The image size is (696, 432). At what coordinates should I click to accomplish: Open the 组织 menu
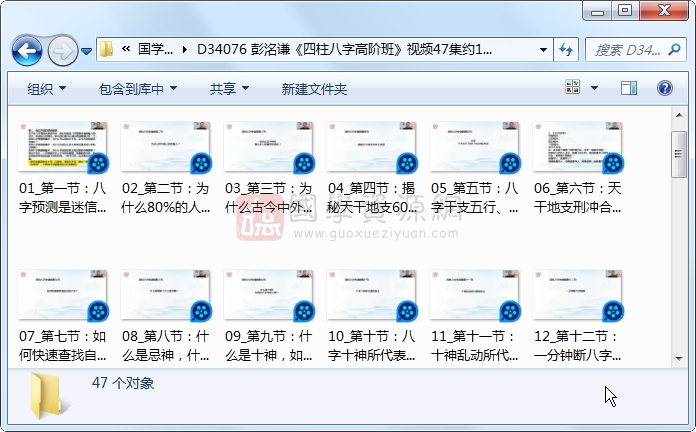[46, 89]
